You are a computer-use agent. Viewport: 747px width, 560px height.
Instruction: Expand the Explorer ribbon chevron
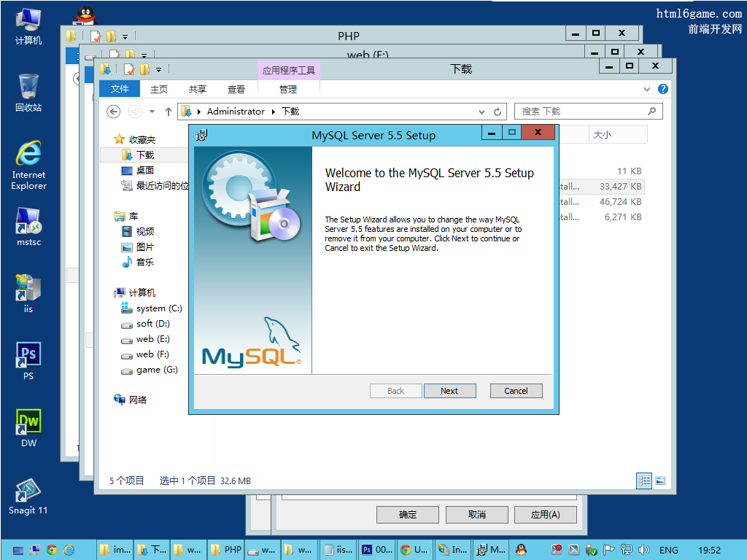tap(646, 89)
